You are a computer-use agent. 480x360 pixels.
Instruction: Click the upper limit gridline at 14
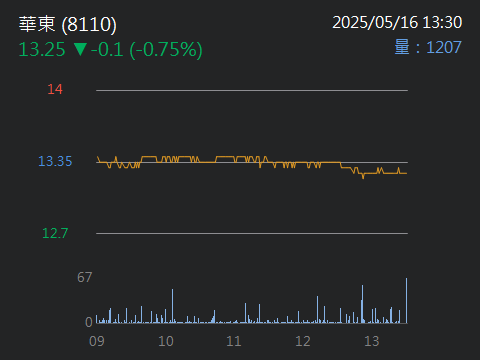point(252,90)
